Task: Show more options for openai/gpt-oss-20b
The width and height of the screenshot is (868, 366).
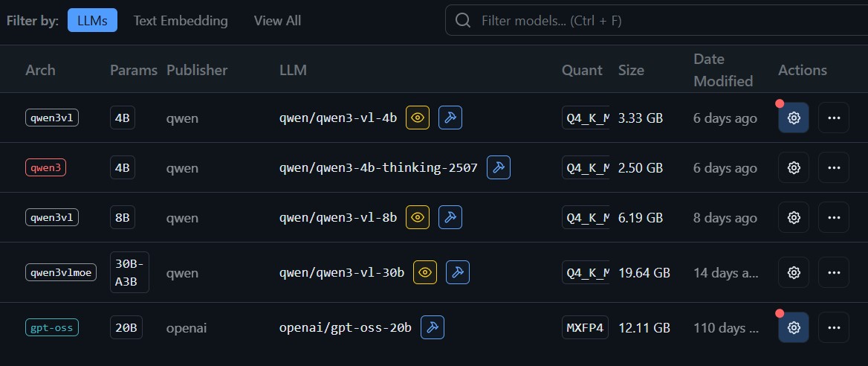Action: (834, 327)
